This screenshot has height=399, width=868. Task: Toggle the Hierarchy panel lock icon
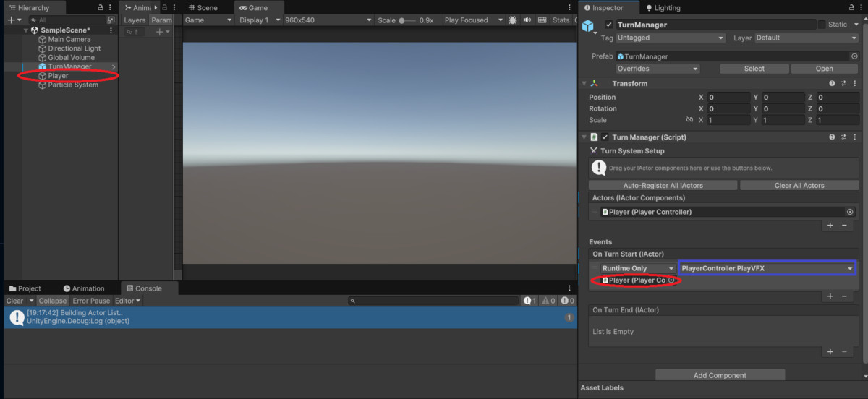pyautogui.click(x=101, y=7)
